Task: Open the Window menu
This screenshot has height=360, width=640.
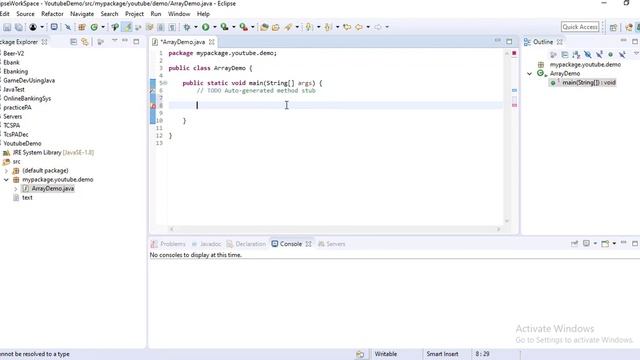Action: click(179, 14)
